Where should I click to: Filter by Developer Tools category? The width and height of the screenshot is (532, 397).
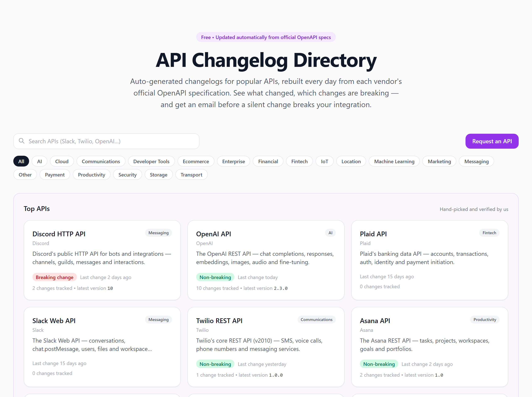click(151, 161)
